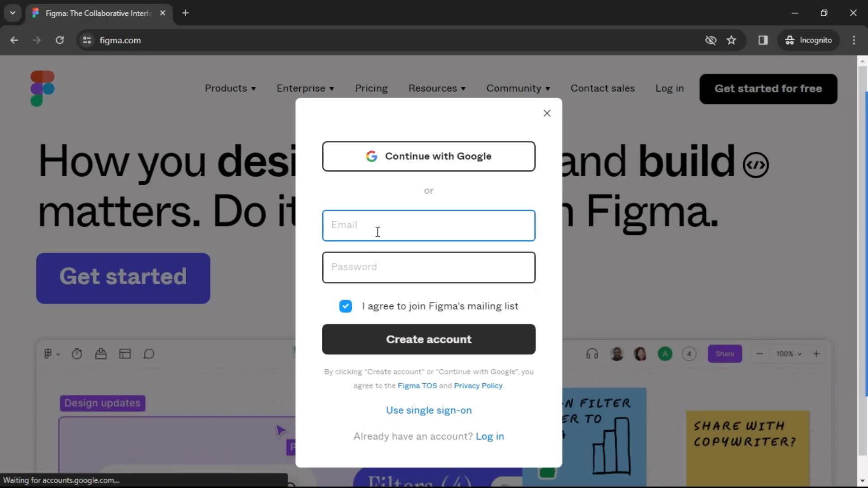The height and width of the screenshot is (488, 868).
Task: Click inside the Email input field
Action: 429,225
